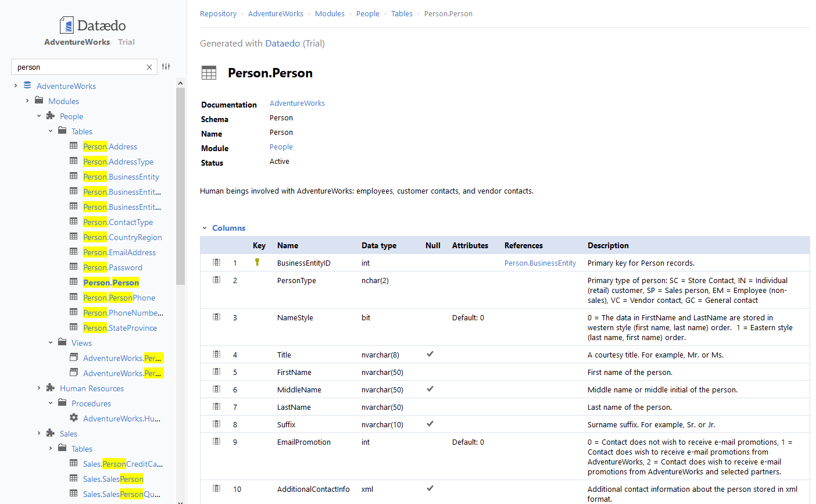
Task: Follow the Person.BusinessEntity reference link
Action: pyautogui.click(x=540, y=263)
